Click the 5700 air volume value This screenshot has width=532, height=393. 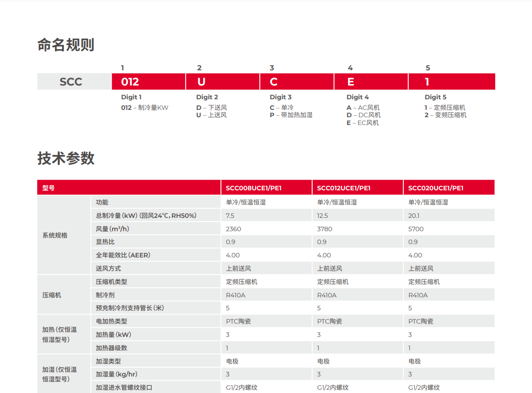point(416,229)
